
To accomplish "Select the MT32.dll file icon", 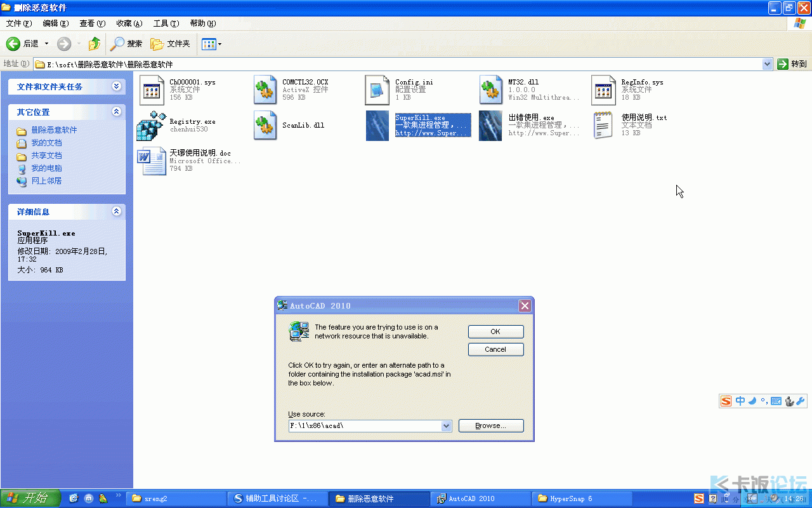I will point(491,90).
